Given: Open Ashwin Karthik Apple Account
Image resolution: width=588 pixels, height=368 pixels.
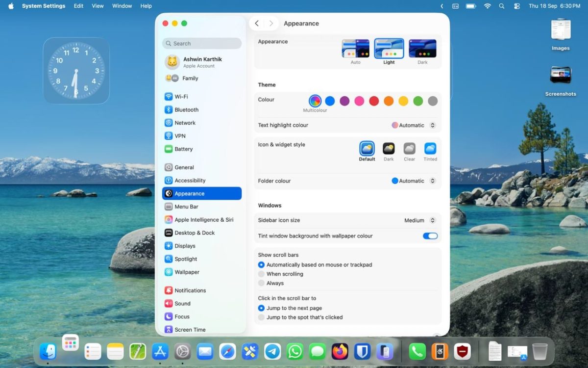Looking at the screenshot, I should click(x=202, y=62).
